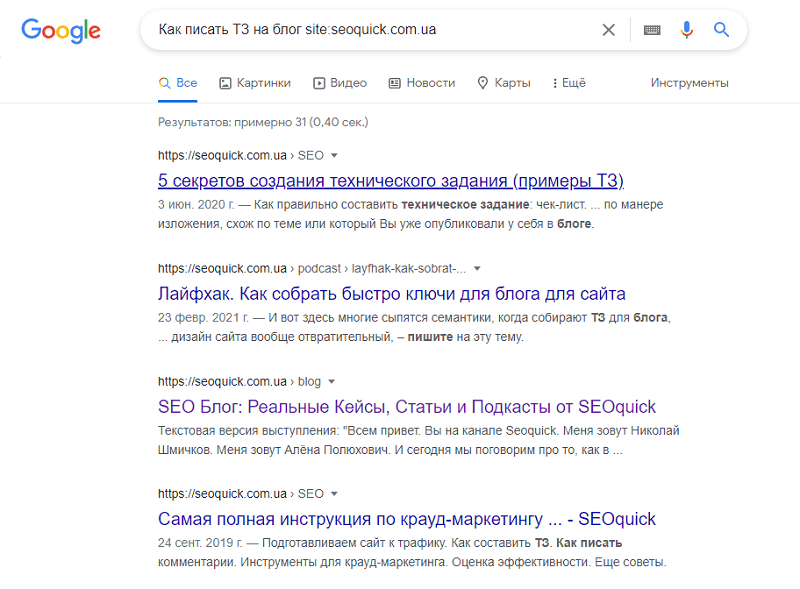
Task: Open Инструменты search tools
Action: [x=689, y=83]
